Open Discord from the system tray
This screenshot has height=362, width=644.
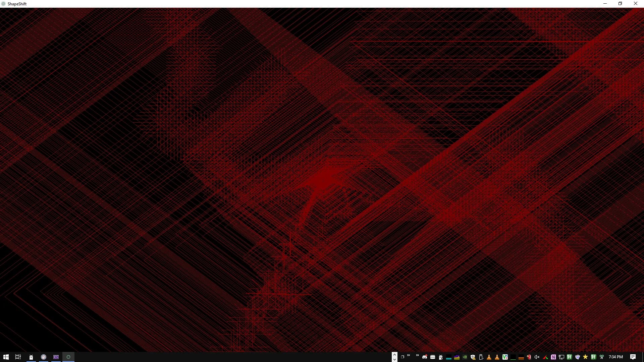tap(425, 357)
